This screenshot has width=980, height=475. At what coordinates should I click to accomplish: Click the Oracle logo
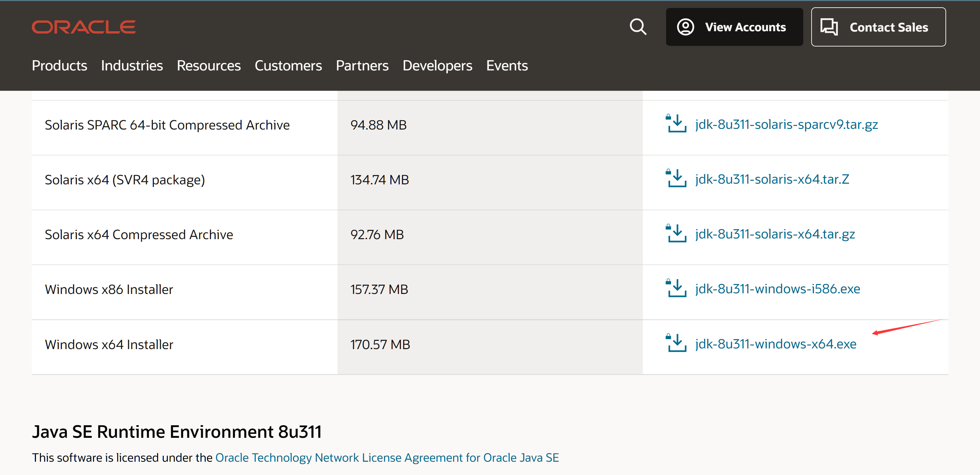(83, 27)
